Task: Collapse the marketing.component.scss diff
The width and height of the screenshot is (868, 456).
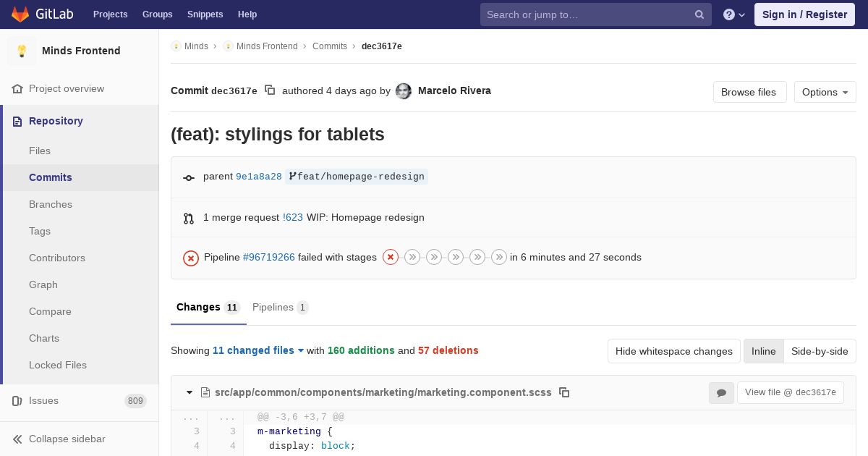Action: click(190, 392)
